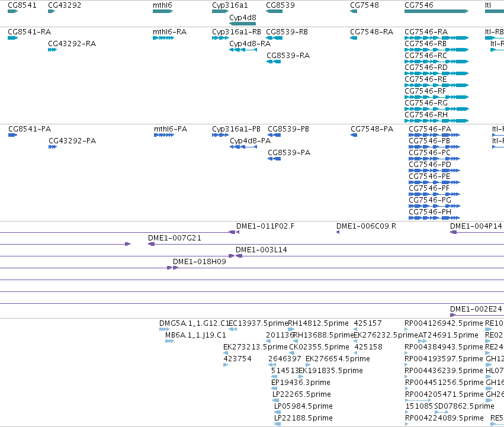Click the mthl6-RA transcript glyph
The height and width of the screenshot is (427, 504).
pyautogui.click(x=163, y=38)
